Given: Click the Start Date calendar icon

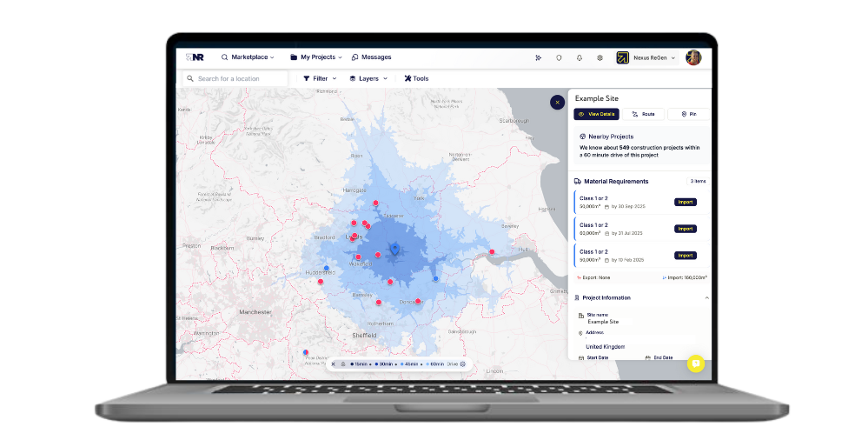Looking at the screenshot, I should (x=581, y=358).
